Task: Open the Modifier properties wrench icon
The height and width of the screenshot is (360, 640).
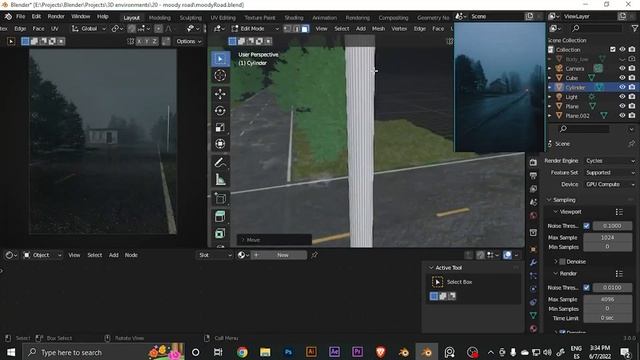Action: pos(533,262)
